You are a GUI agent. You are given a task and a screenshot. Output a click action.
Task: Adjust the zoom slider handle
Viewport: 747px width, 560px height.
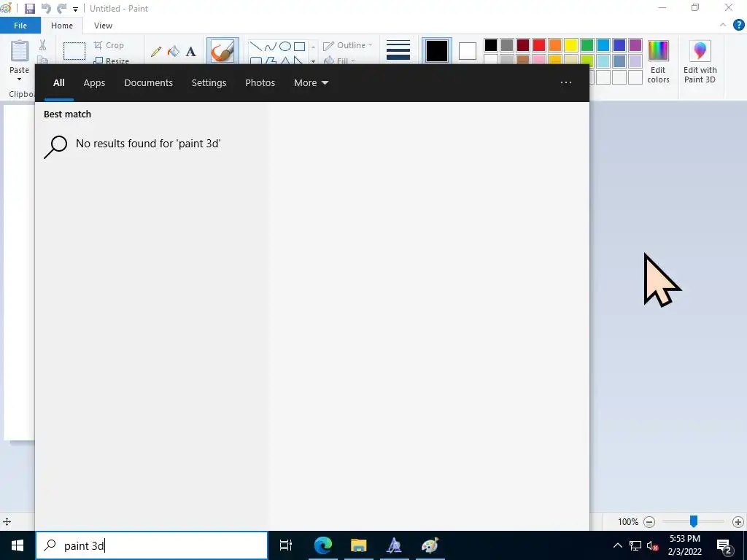694,521
